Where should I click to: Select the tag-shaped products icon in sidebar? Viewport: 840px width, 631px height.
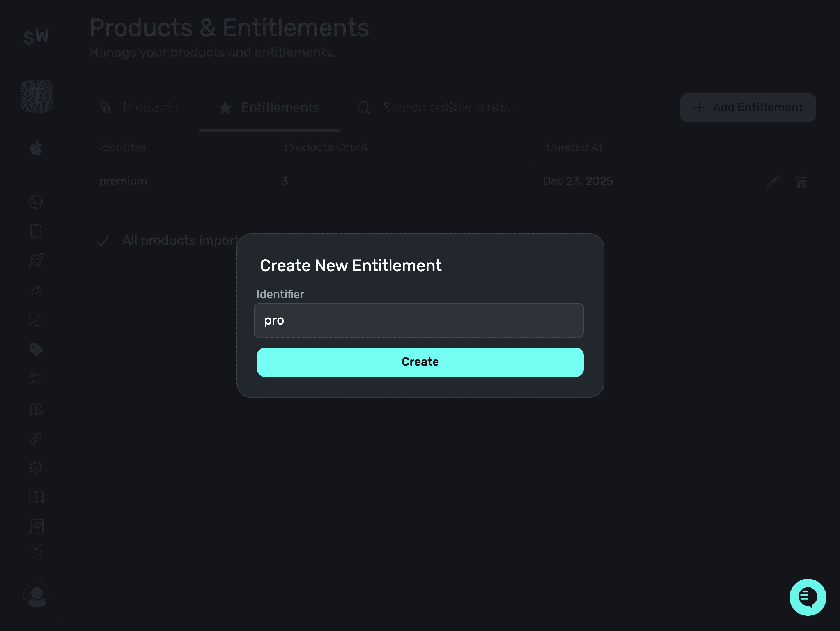pyautogui.click(x=36, y=349)
